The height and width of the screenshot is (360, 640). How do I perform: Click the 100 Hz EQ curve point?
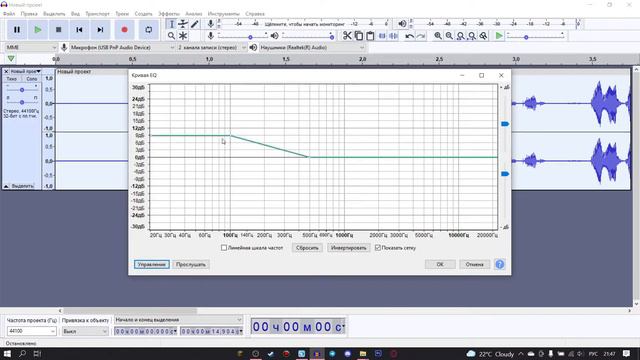[x=230, y=135]
